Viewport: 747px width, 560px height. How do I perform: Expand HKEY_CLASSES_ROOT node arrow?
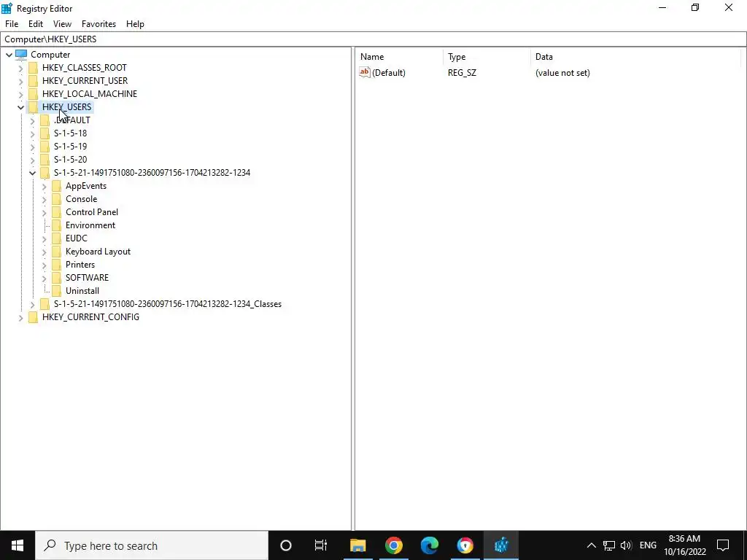point(21,68)
